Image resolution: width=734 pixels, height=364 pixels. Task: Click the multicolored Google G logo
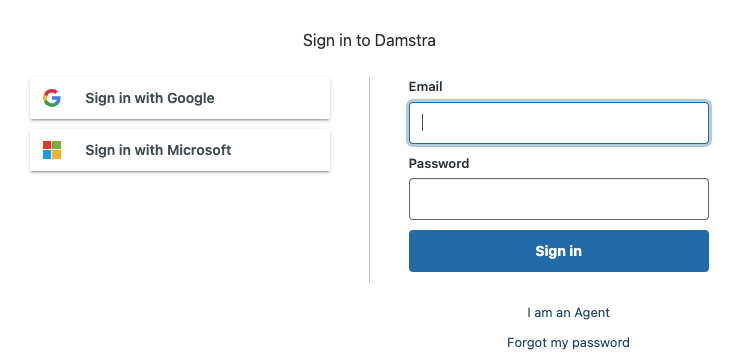[52, 98]
